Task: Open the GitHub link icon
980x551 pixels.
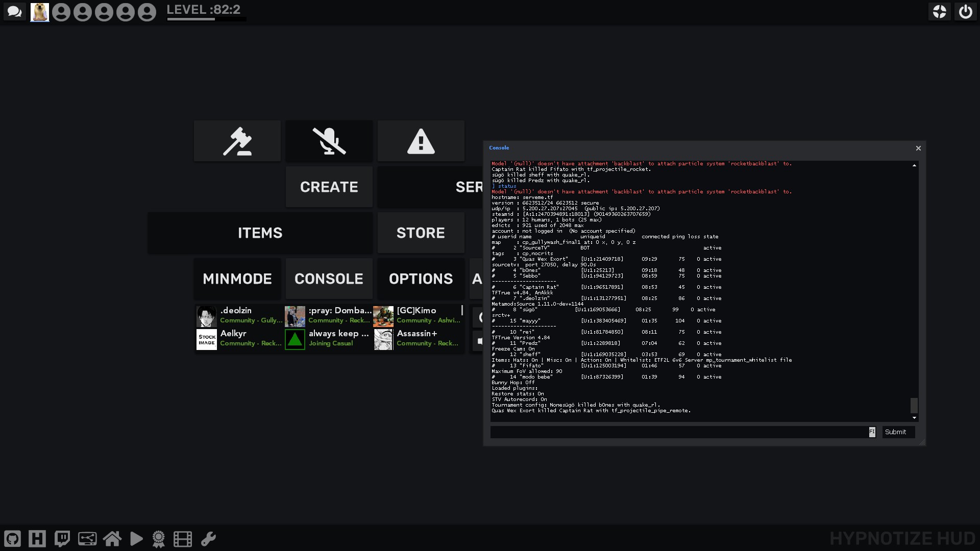Action: click(x=13, y=539)
